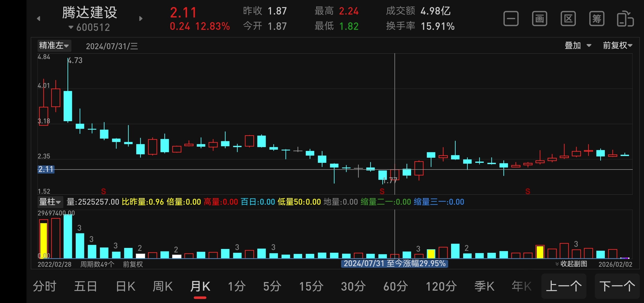Image resolution: width=644 pixels, height=303 pixels.
Task: Collapse sub-chart via 收起副图
Action: pos(571,264)
